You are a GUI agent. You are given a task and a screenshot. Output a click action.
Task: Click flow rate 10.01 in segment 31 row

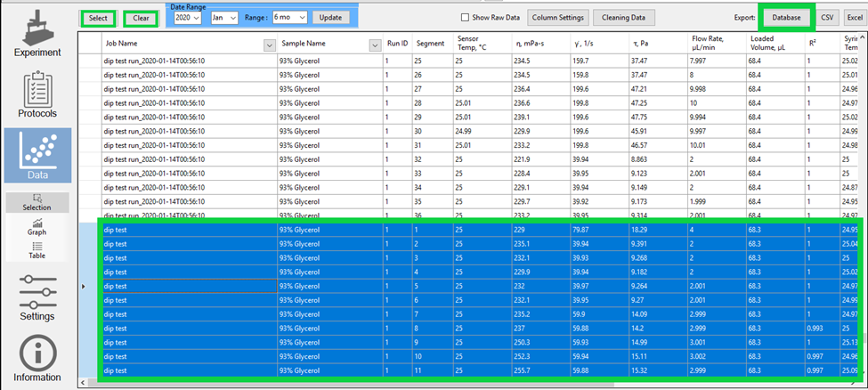point(717,145)
